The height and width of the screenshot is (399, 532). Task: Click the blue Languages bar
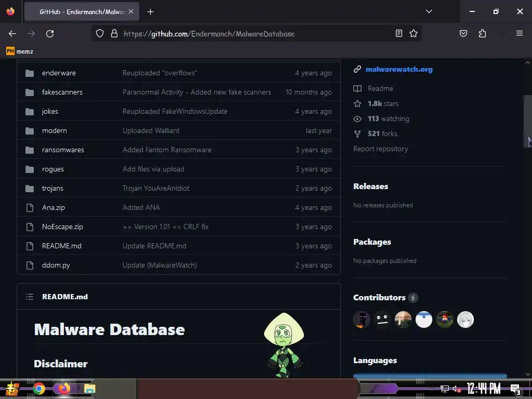click(x=430, y=376)
